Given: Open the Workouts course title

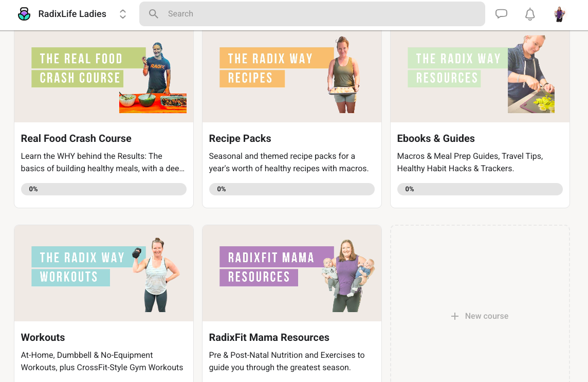Looking at the screenshot, I should pos(43,337).
